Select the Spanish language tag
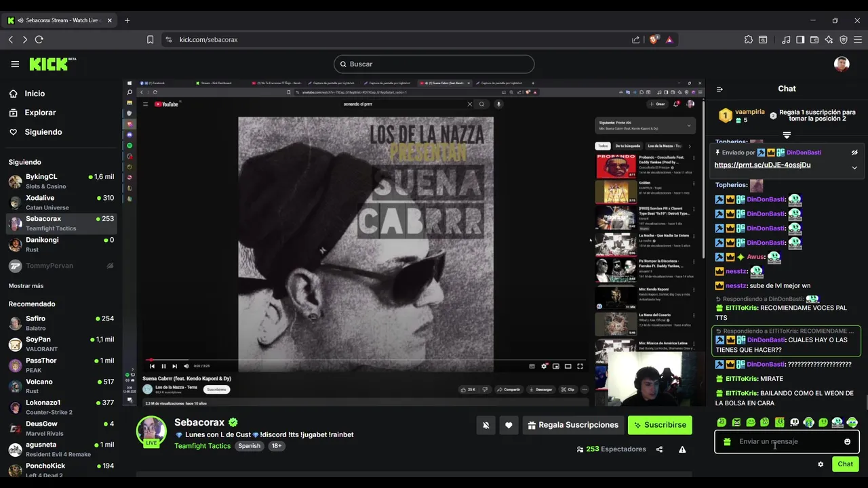 (249, 446)
